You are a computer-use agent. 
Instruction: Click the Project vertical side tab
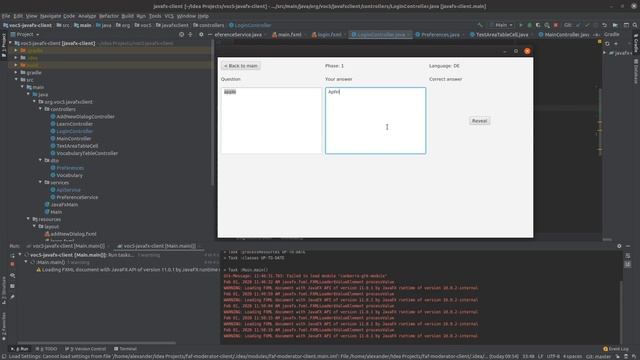4,45
